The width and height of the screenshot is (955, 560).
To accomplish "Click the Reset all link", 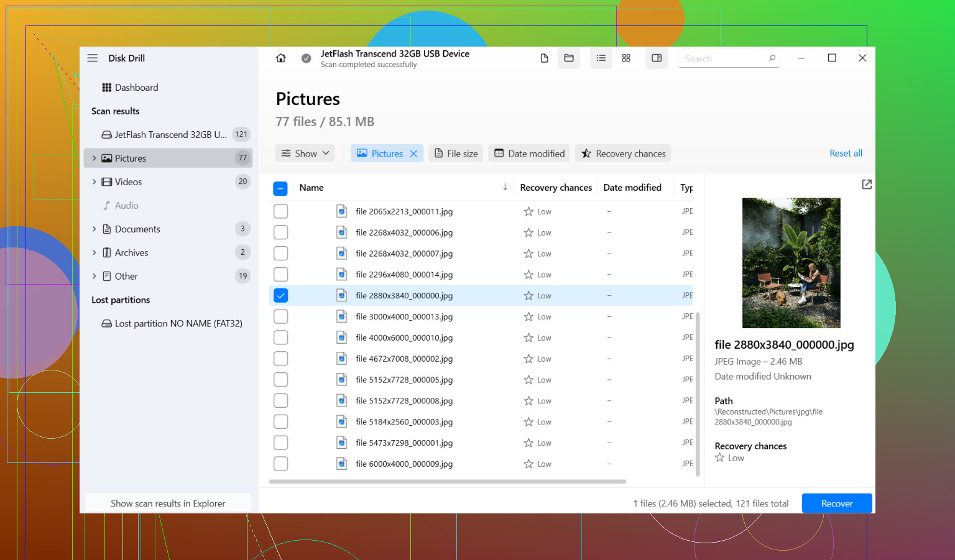I will click(846, 153).
